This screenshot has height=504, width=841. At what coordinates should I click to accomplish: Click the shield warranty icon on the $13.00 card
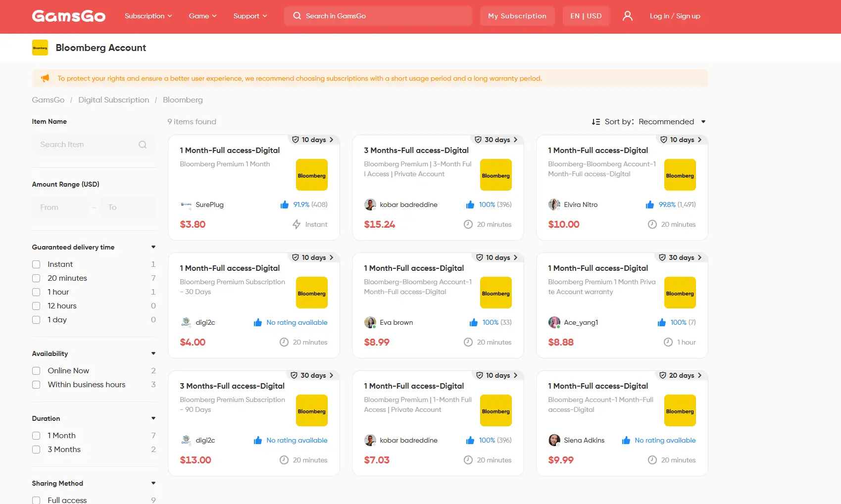click(x=294, y=375)
